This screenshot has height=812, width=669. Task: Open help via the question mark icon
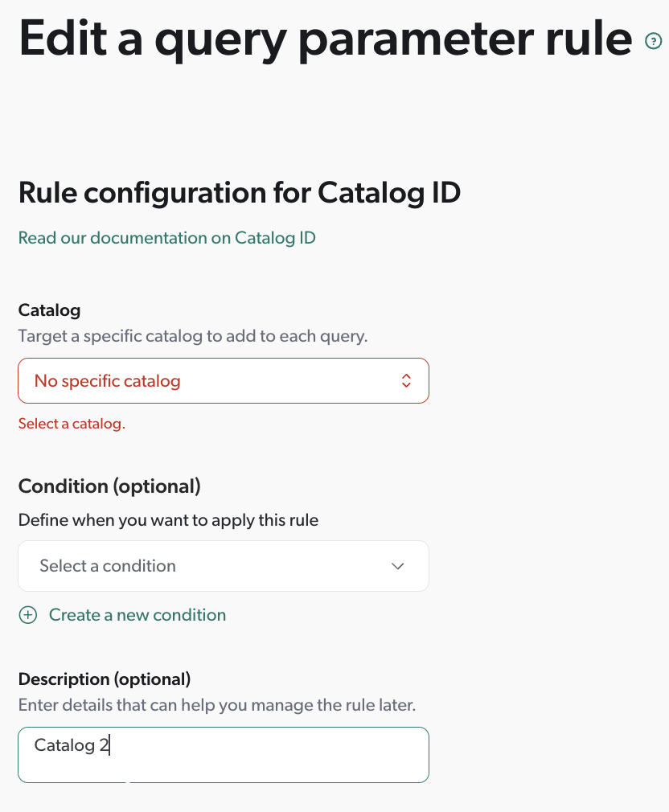[x=654, y=39]
